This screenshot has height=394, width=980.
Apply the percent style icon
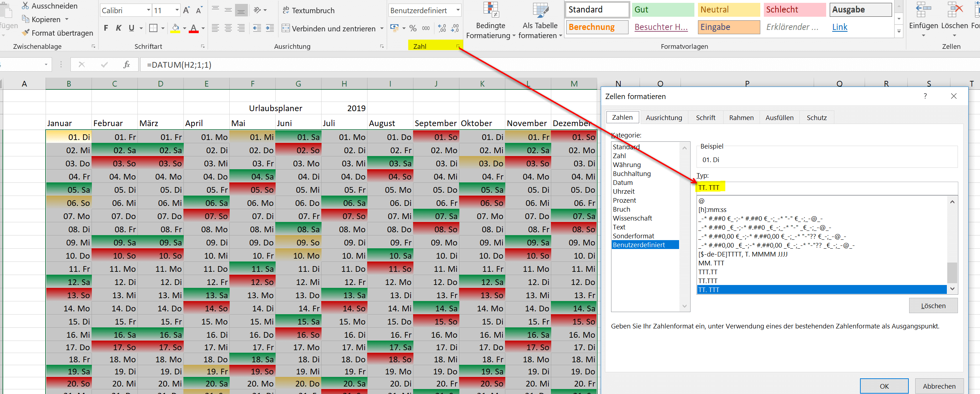(x=413, y=28)
